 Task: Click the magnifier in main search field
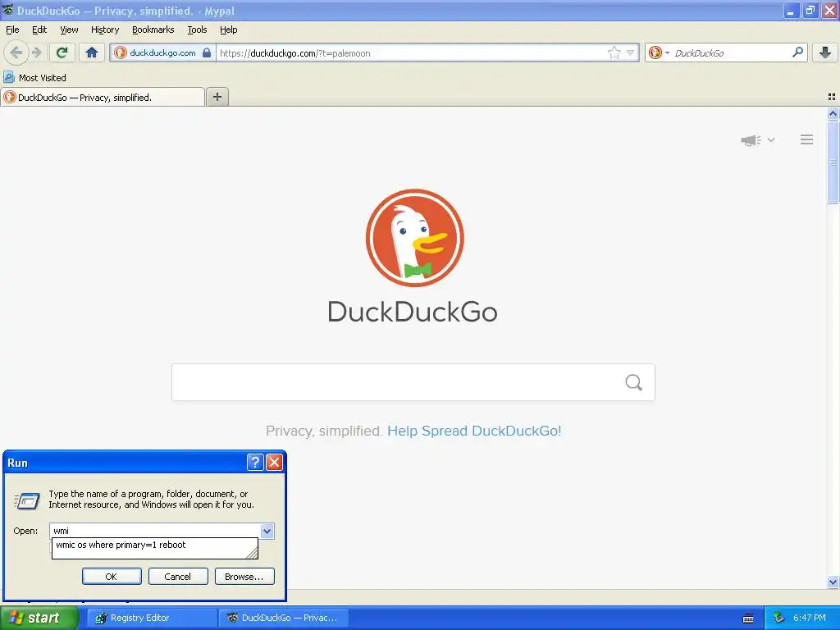tap(634, 382)
